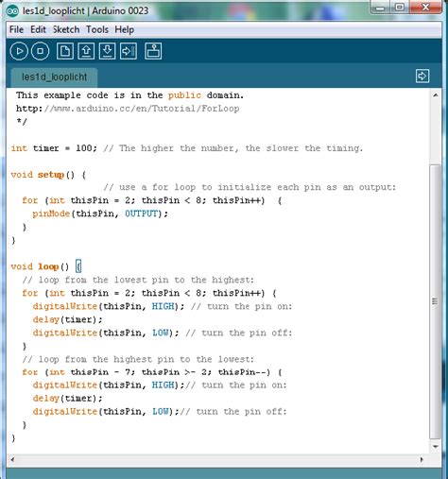Image resolution: width=448 pixels, height=479 pixels.
Task: Click the Open sketch arrow-up icon
Action: [x=86, y=51]
